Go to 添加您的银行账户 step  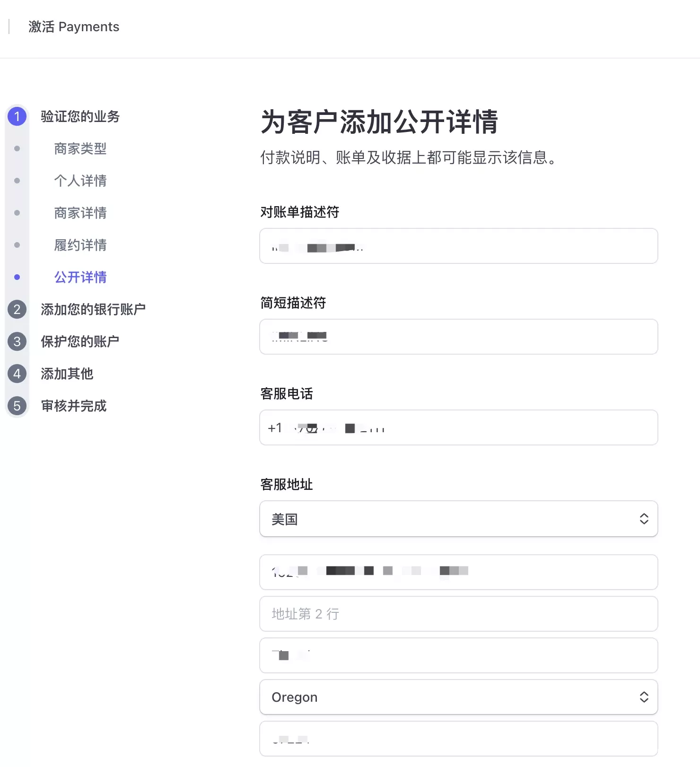point(93,309)
